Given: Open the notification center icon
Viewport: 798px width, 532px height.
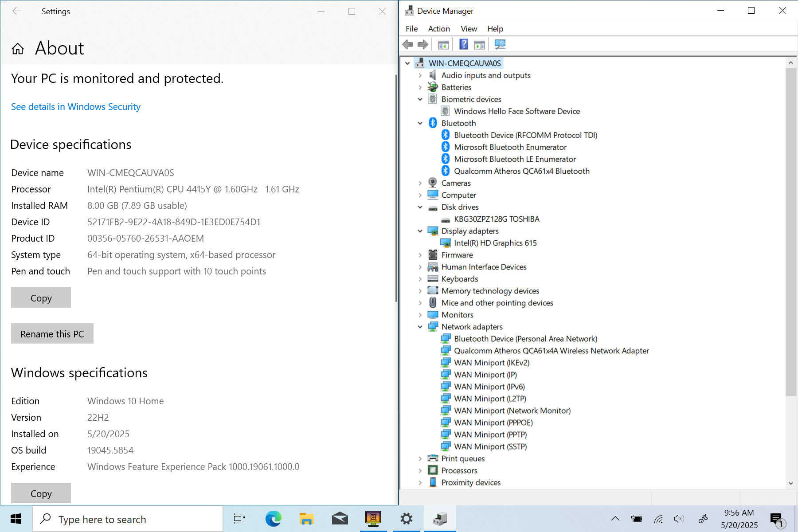Looking at the screenshot, I should click(777, 519).
